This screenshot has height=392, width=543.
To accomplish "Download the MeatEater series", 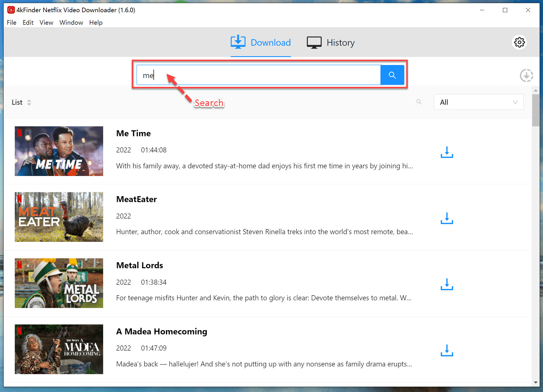I will point(447,218).
